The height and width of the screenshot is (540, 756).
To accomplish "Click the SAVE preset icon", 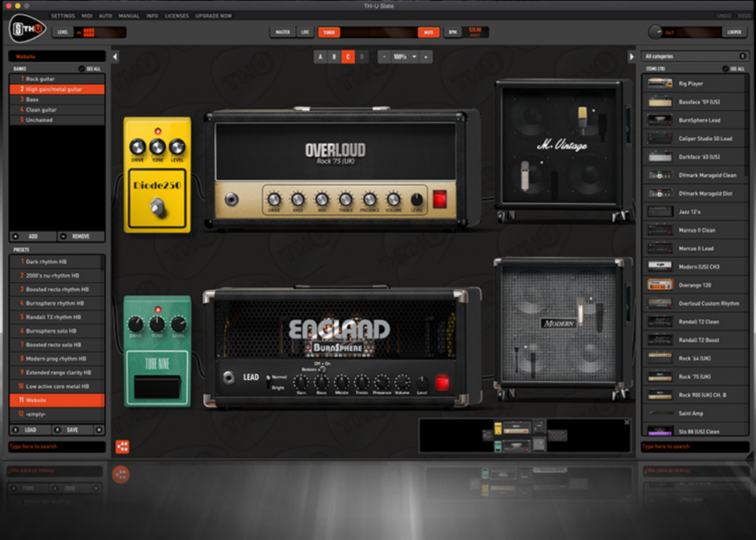I will (58, 429).
